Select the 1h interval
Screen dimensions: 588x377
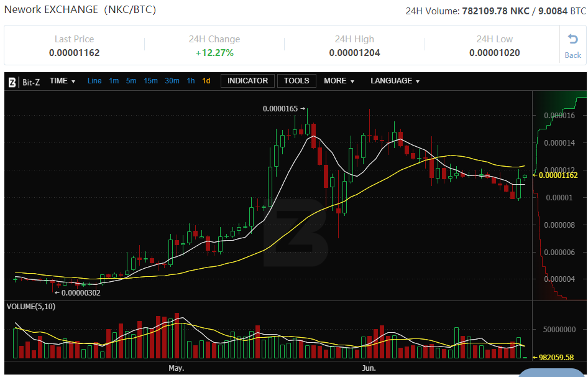pyautogui.click(x=191, y=81)
